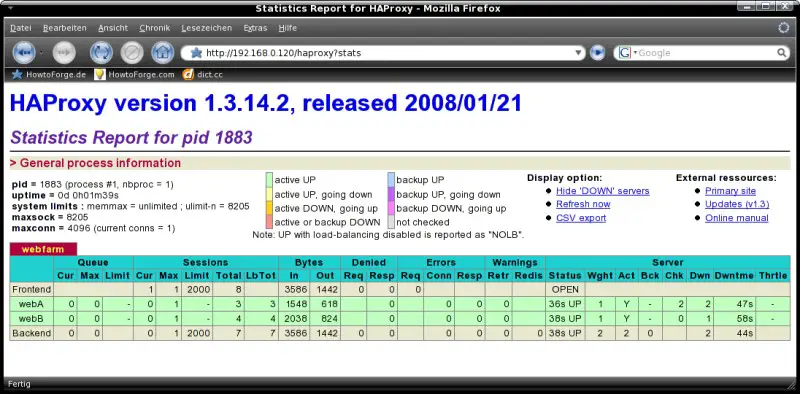
Task: Open the HowtoForge.com bookmark
Action: click(134, 75)
